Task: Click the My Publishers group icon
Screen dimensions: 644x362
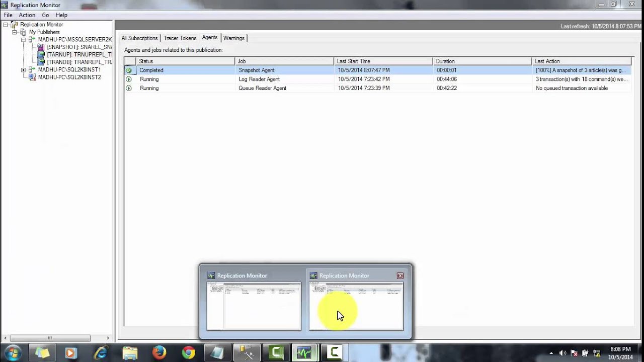Action: pos(23,32)
